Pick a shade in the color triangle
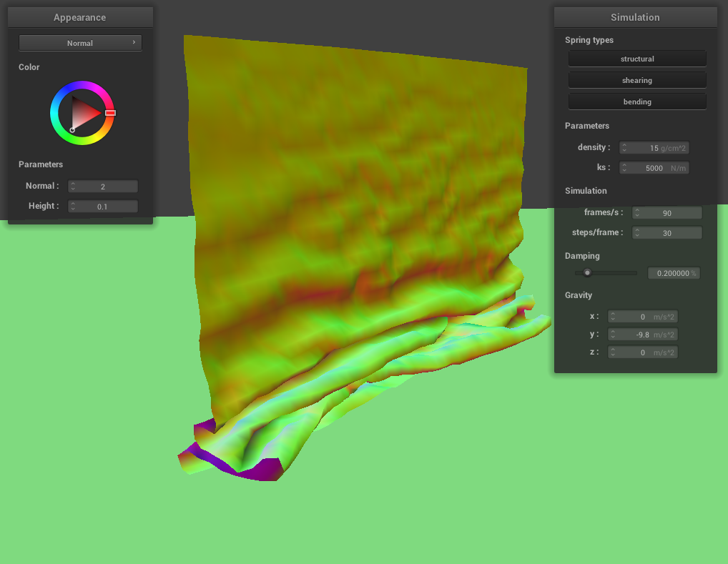 (x=84, y=113)
